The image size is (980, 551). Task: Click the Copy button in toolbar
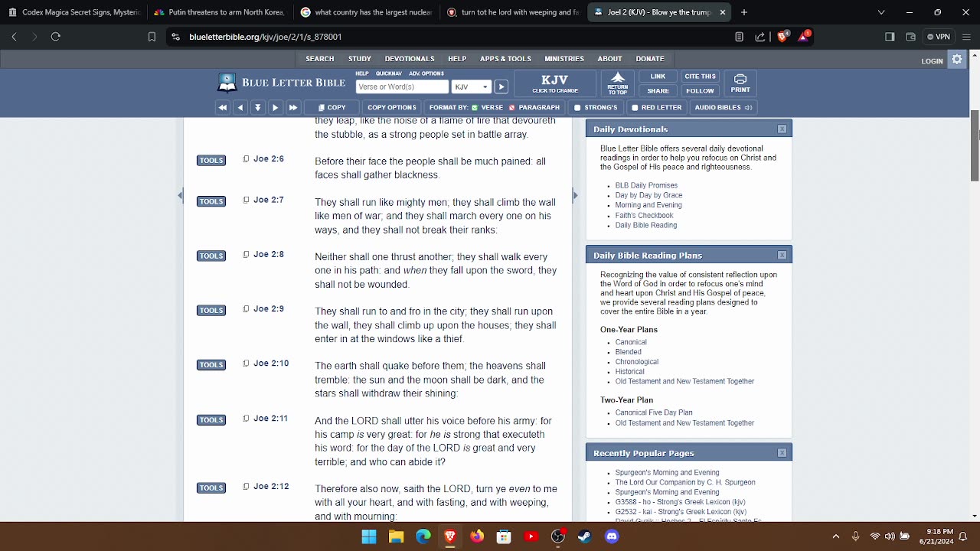point(332,108)
